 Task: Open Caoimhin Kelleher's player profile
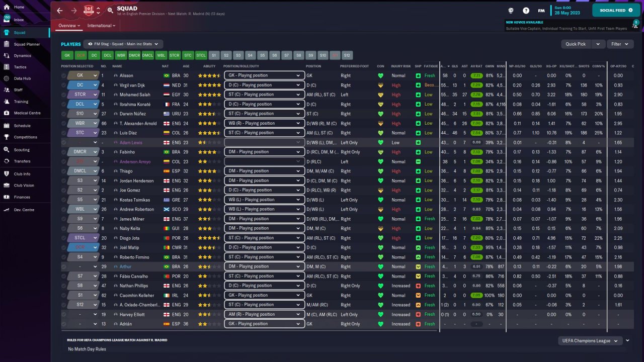[x=137, y=295]
